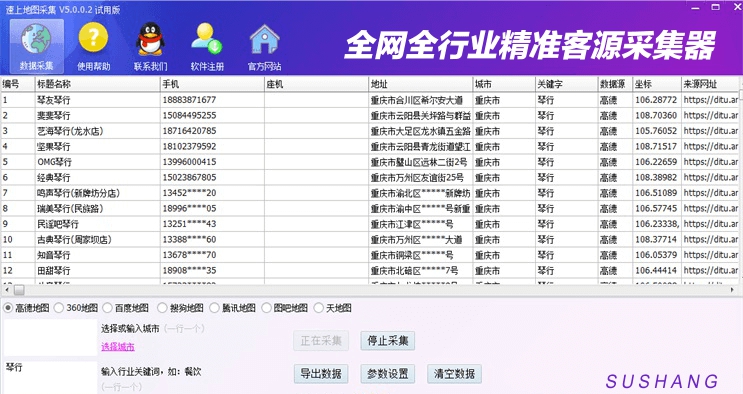Sort by 座机 column header
Viewport: 743px width, 394px height.
(317, 84)
